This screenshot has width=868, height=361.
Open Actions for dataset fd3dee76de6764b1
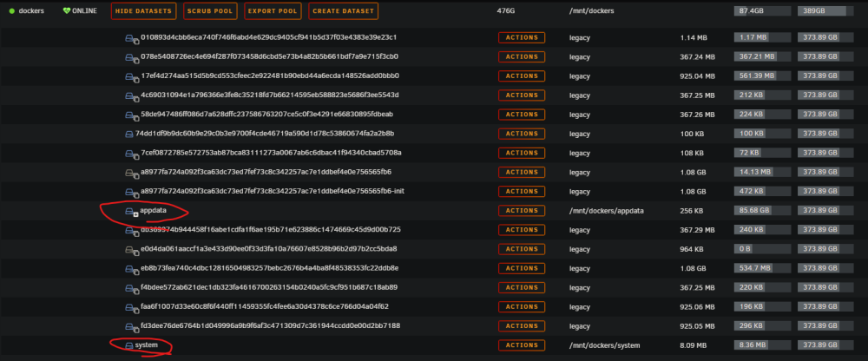[x=522, y=325]
